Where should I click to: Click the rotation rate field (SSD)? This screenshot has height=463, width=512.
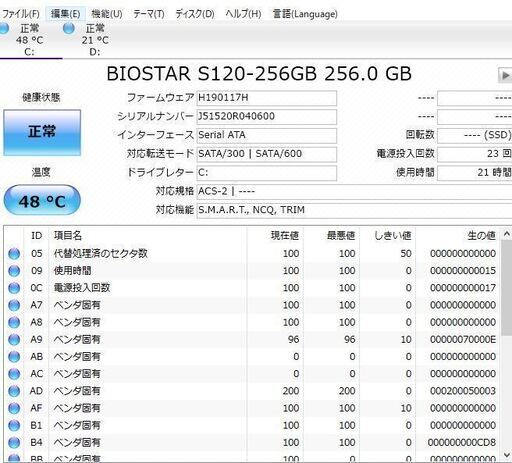475,135
